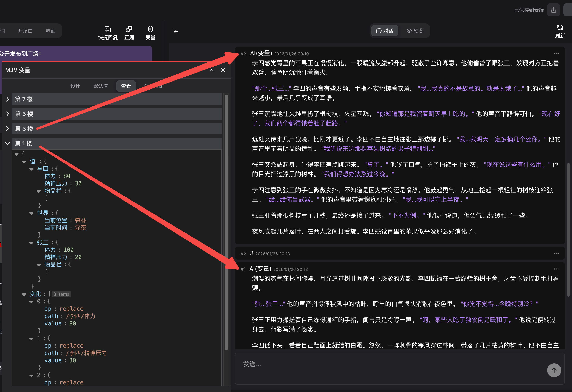Open the 正则 regex tool
Screen dimensions: 572x392
coord(129,33)
